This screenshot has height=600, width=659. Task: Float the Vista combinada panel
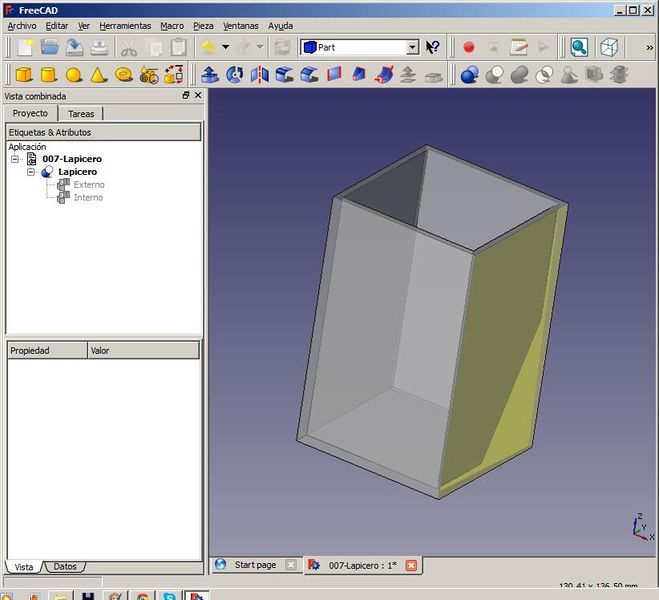pos(186,96)
